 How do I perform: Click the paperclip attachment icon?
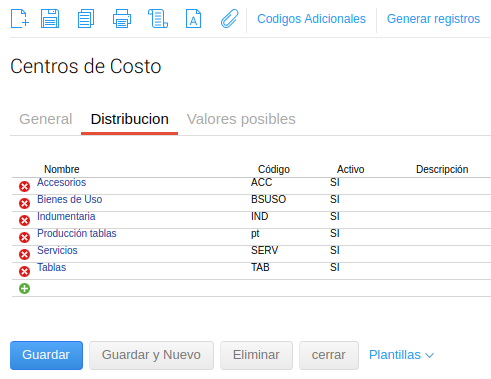point(230,19)
